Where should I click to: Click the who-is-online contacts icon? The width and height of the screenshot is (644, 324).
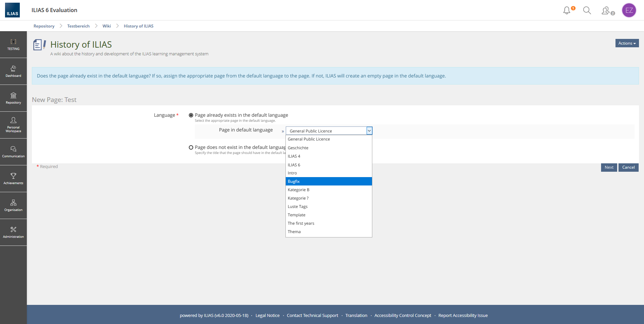606,11
